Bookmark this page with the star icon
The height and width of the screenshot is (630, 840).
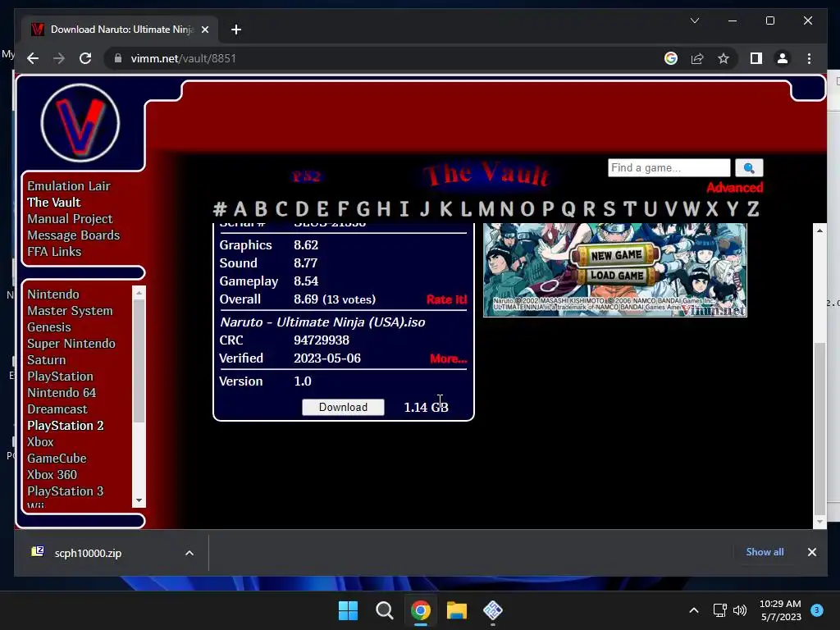pos(724,58)
